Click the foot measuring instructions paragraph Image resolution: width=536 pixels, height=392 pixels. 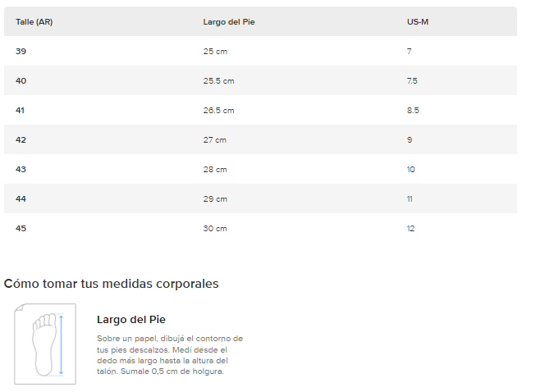(x=170, y=354)
